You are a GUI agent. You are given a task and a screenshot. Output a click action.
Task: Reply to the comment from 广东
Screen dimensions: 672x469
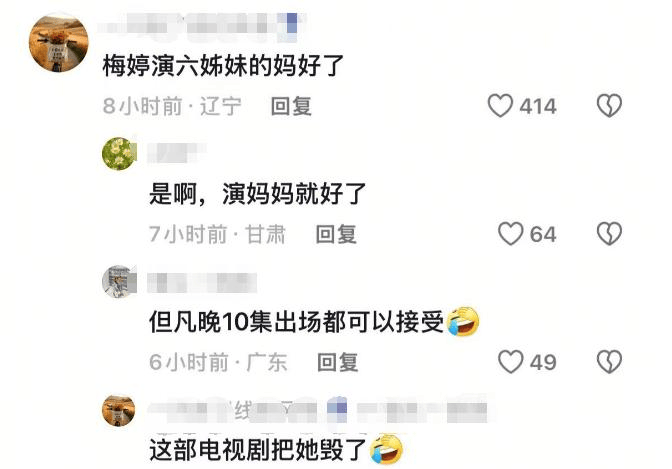[x=337, y=362]
